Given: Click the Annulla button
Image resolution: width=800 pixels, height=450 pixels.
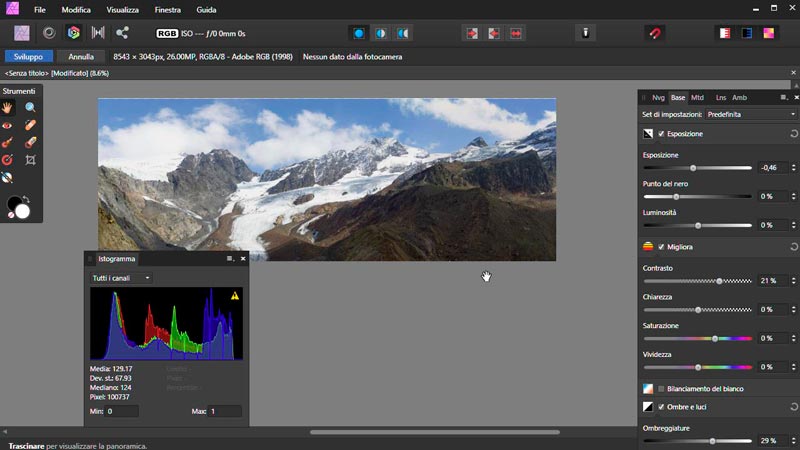Looking at the screenshot, I should (x=81, y=57).
